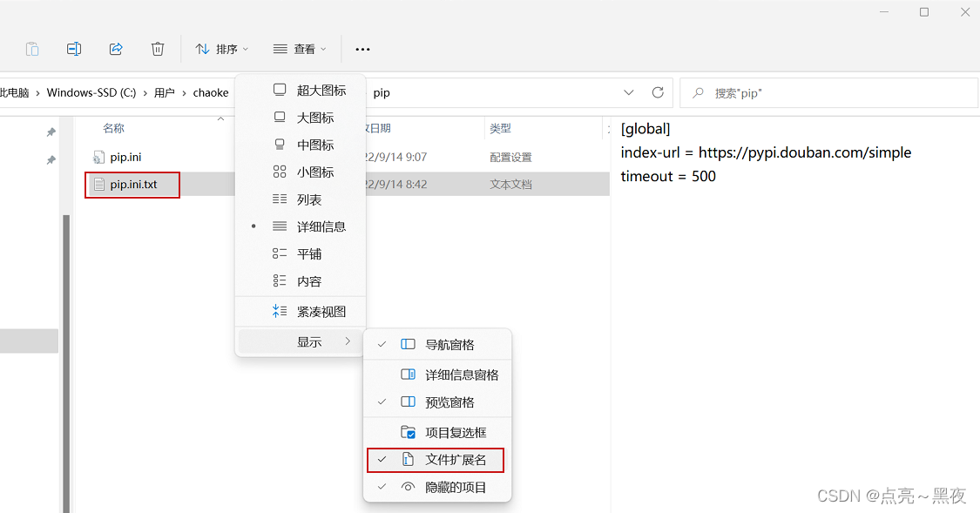Choose 超大图标 extra large icons view

pyautogui.click(x=301, y=90)
